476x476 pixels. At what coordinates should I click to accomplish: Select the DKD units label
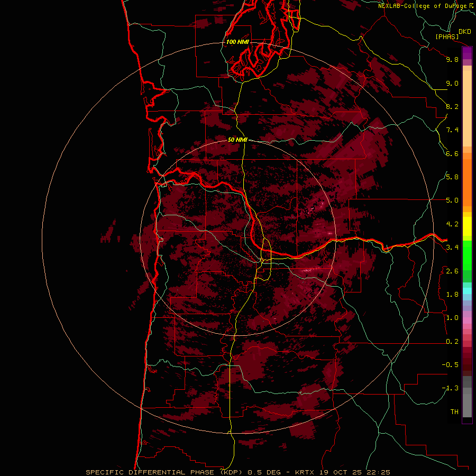(x=465, y=32)
